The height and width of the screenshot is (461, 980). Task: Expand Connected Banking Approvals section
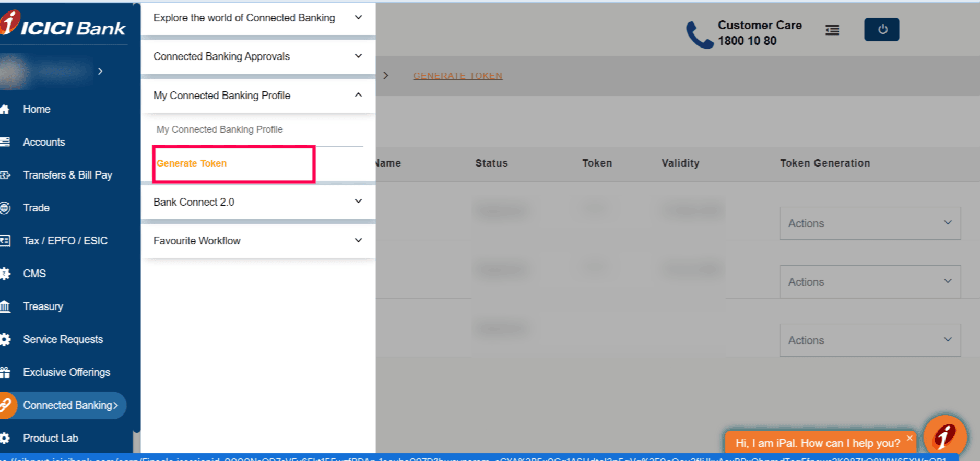click(x=258, y=56)
